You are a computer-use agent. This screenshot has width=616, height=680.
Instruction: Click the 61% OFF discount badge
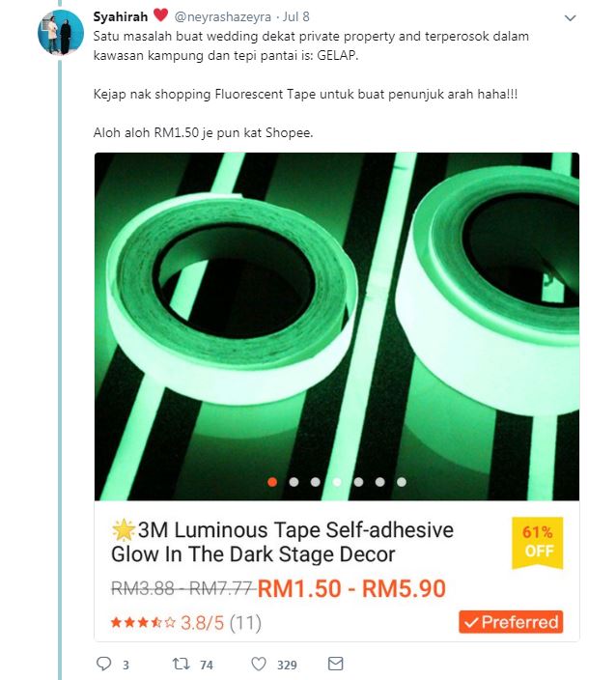(538, 542)
